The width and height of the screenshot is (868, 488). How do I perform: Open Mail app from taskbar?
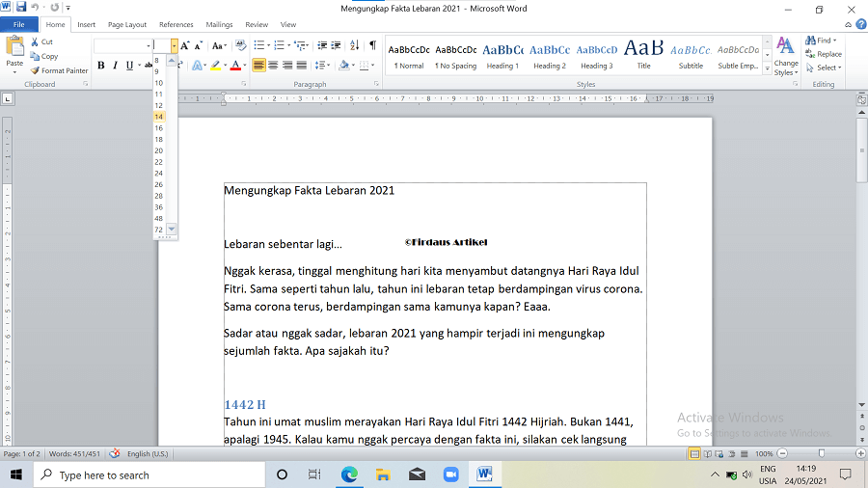click(417, 474)
